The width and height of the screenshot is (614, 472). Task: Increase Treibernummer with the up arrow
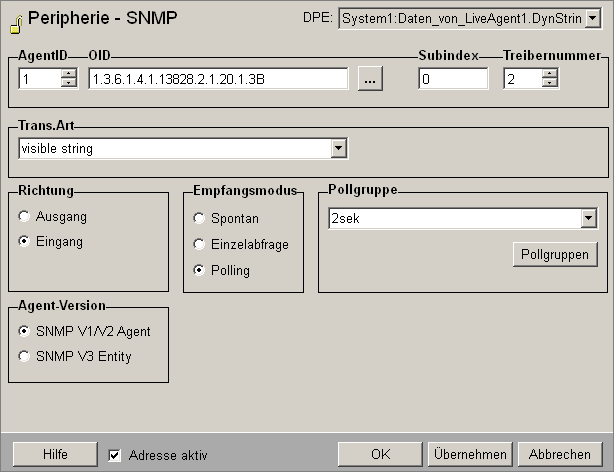tap(549, 73)
